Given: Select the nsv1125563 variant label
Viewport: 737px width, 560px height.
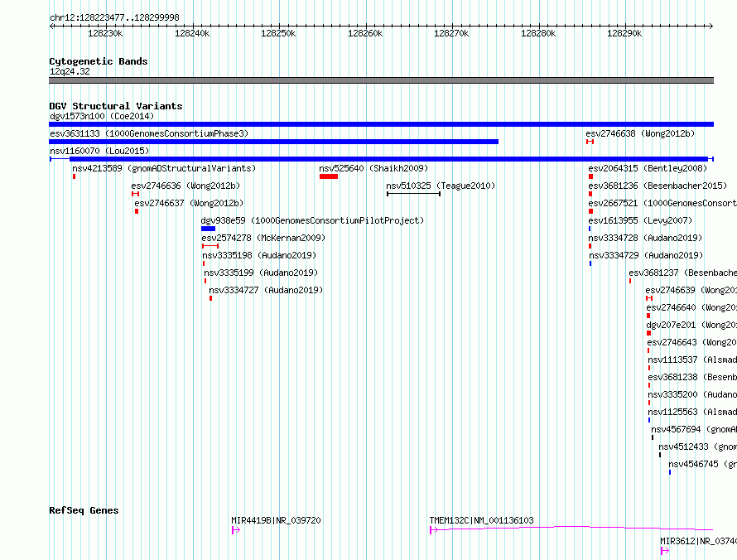Looking at the screenshot, I should 692,412.
